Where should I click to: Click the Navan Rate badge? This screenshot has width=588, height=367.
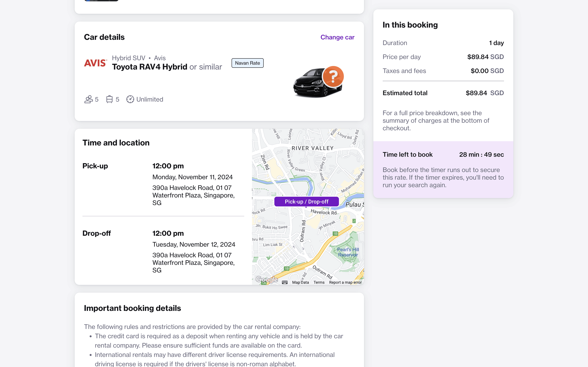pos(247,63)
